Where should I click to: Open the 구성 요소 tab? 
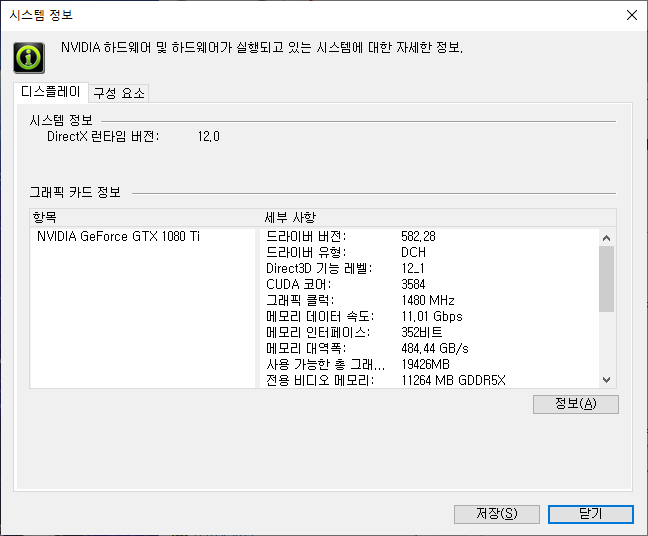pos(119,93)
